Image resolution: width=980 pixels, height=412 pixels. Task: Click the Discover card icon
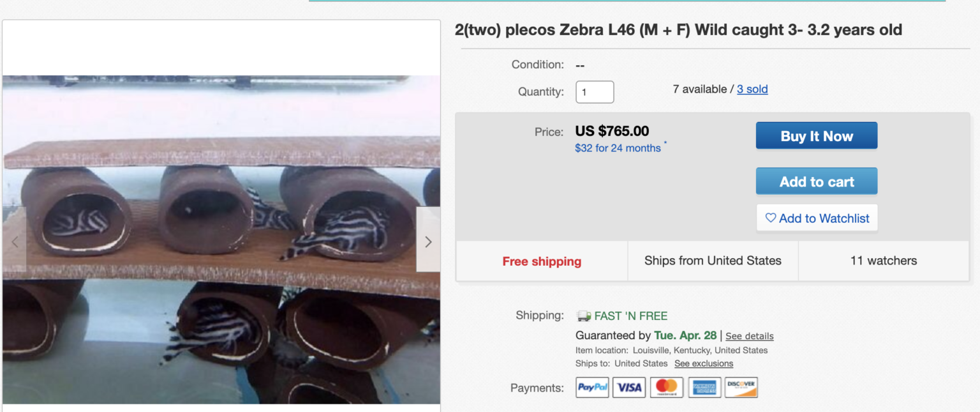click(741, 388)
